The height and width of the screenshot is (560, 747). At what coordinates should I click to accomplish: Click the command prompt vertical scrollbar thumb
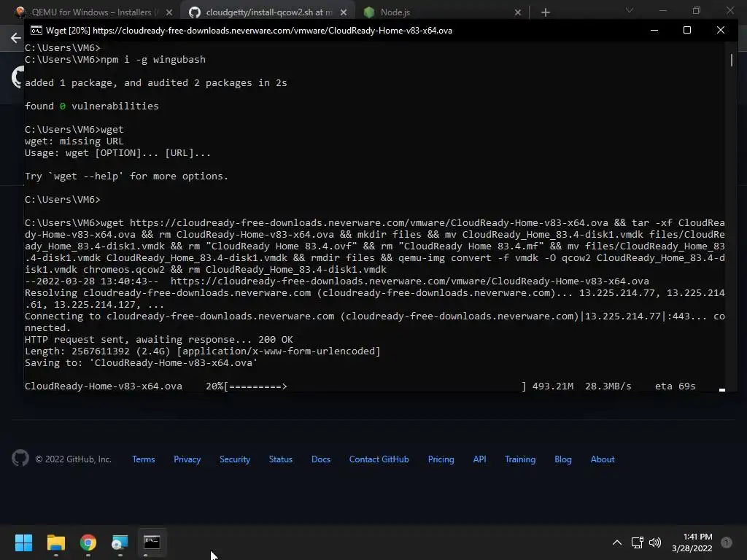coord(732,60)
